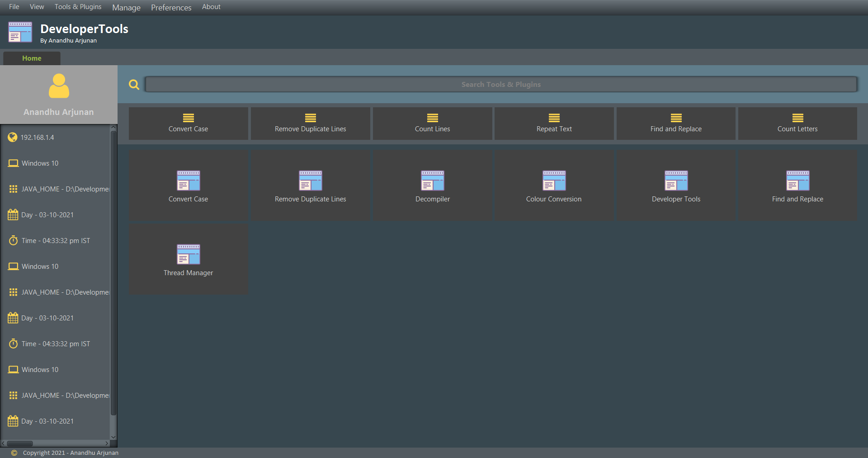The image size is (868, 458).
Task: Click the third Windows 10 laptop icon
Action: (x=13, y=369)
